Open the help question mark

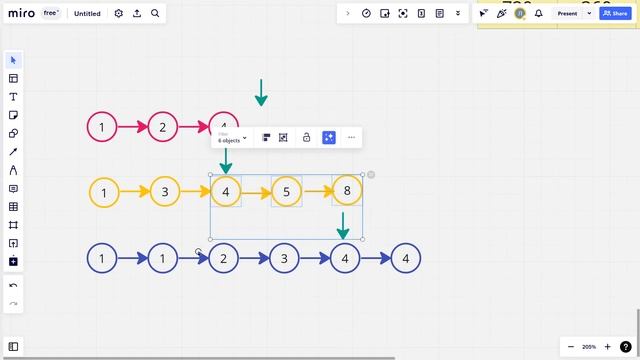(x=625, y=347)
